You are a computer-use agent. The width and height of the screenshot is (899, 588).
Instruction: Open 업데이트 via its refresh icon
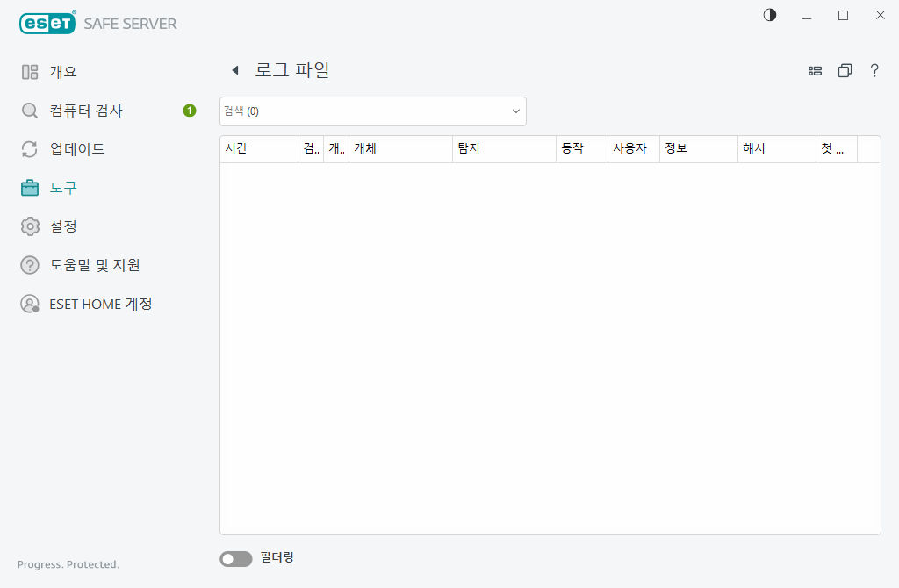pos(29,149)
